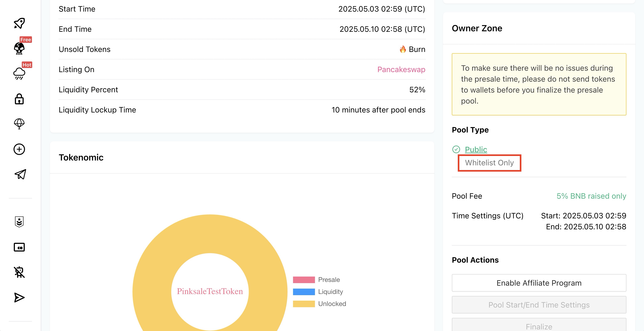Open the rain cloud icon with Hot badge
This screenshot has height=331, width=644.
[x=19, y=74]
